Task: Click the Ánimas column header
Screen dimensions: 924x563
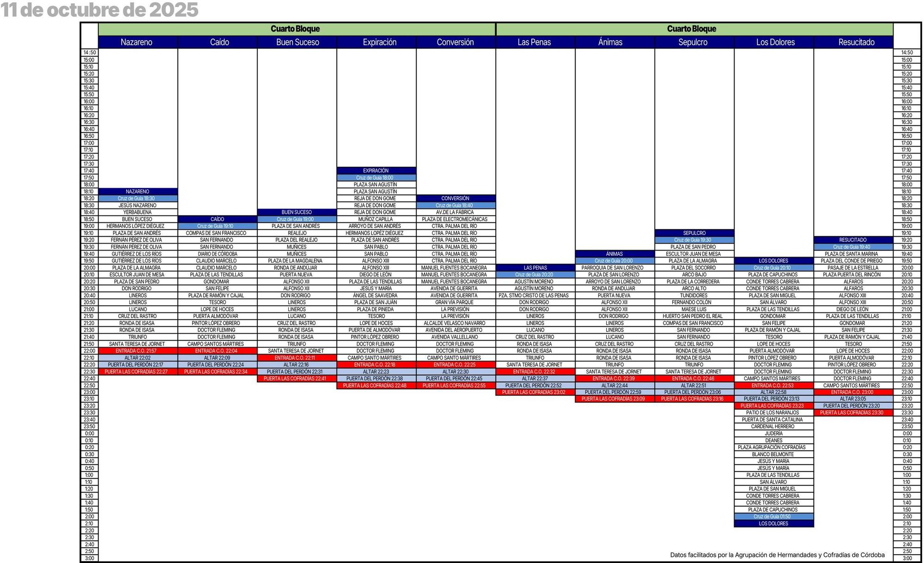Action: 610,42
